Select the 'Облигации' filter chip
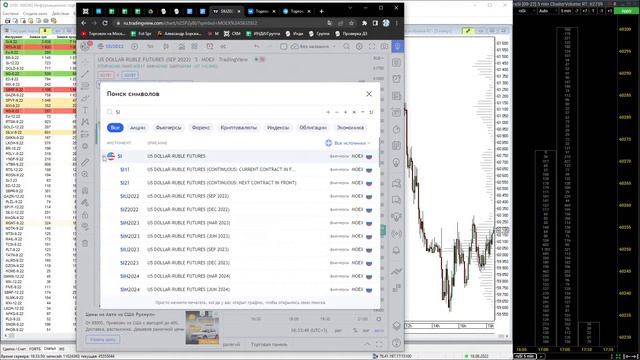Image resolution: width=640 pixels, height=360 pixels. tap(313, 128)
